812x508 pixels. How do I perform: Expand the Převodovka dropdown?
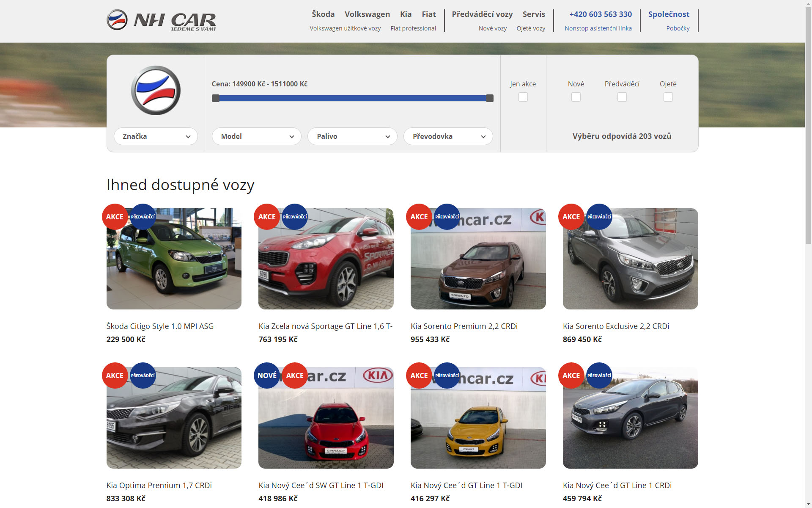(448, 136)
